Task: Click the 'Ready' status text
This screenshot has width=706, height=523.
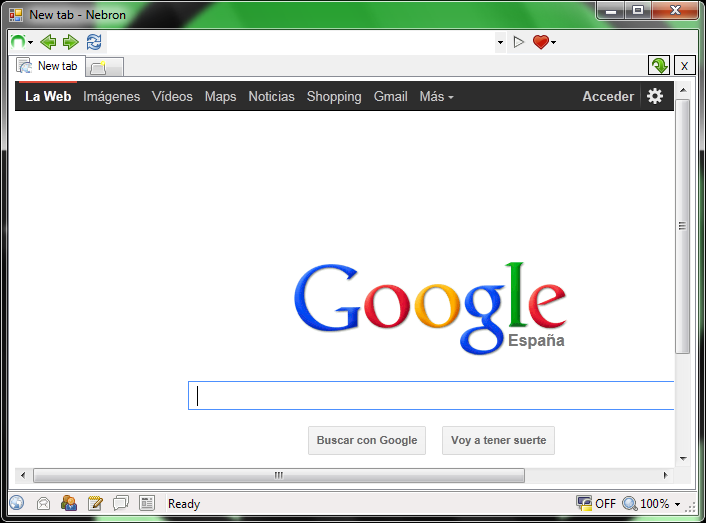Action: tap(184, 504)
